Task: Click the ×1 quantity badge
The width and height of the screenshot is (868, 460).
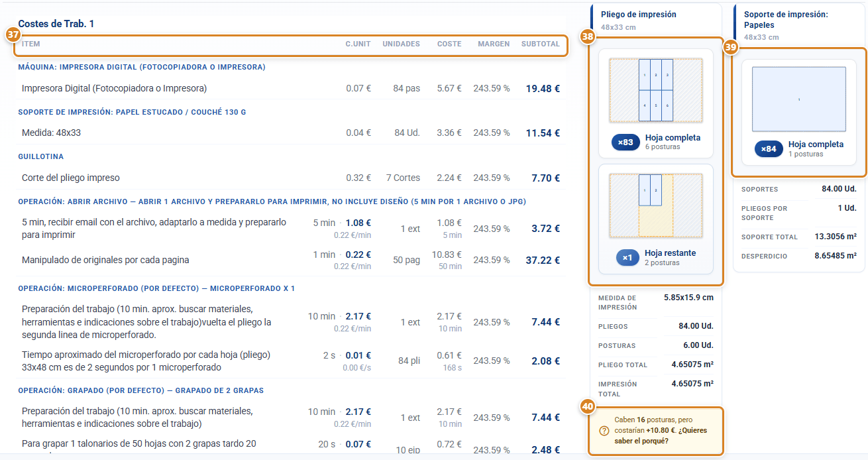Action: click(627, 257)
